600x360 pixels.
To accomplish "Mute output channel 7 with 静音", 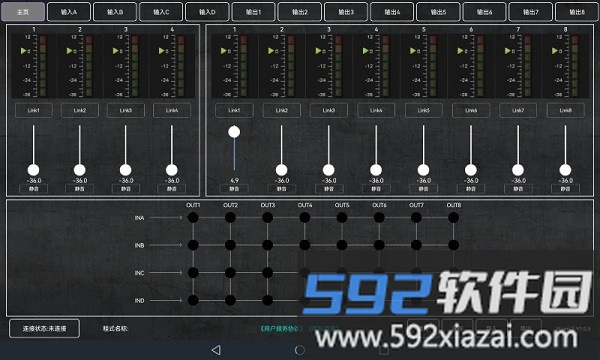I will [518, 189].
